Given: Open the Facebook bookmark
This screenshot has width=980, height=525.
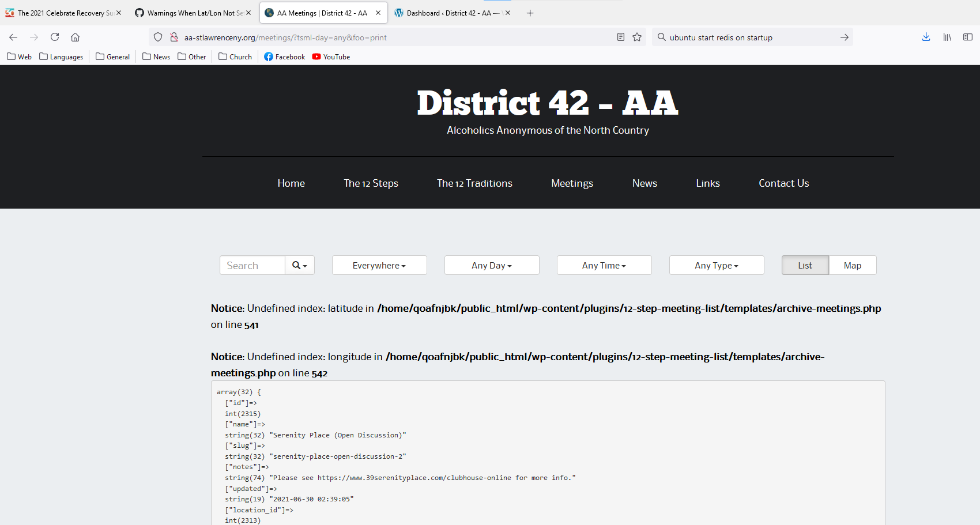Looking at the screenshot, I should click(x=285, y=56).
